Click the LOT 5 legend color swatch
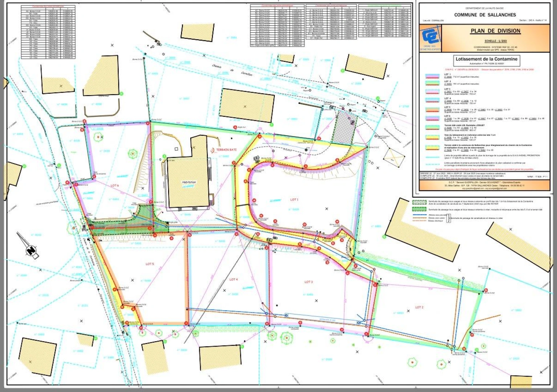 coord(433,110)
